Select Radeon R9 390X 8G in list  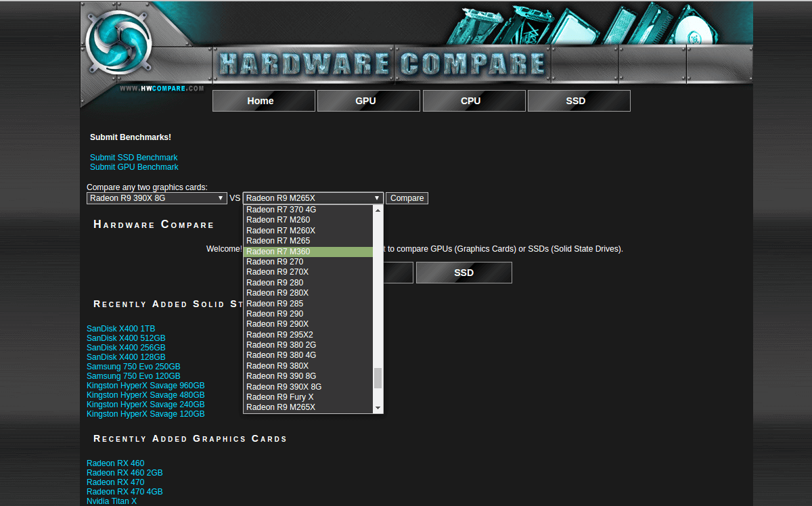[308, 387]
